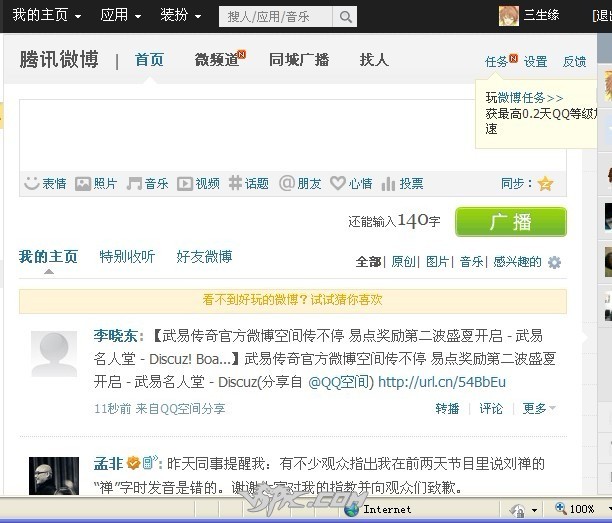Click the mobile icon beside 孟非
612x523 pixels.
pos(149,463)
